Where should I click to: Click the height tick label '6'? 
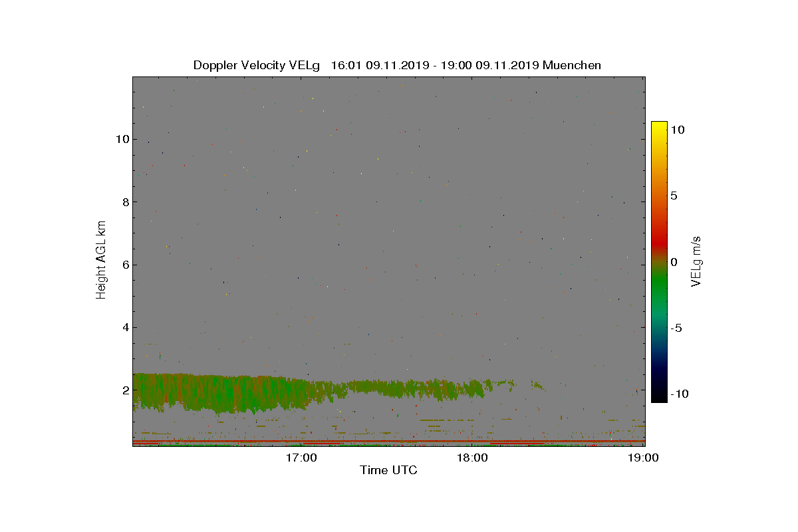[x=124, y=265]
